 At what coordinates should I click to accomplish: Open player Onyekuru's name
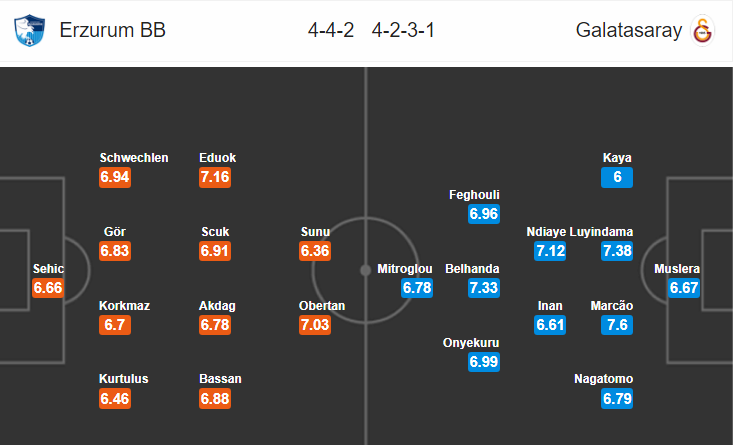[471, 343]
